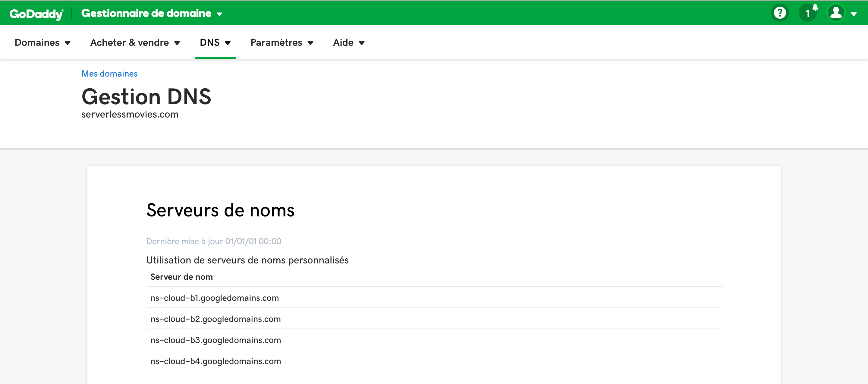The height and width of the screenshot is (384, 868).
Task: Click the user account avatar icon
Action: [836, 13]
